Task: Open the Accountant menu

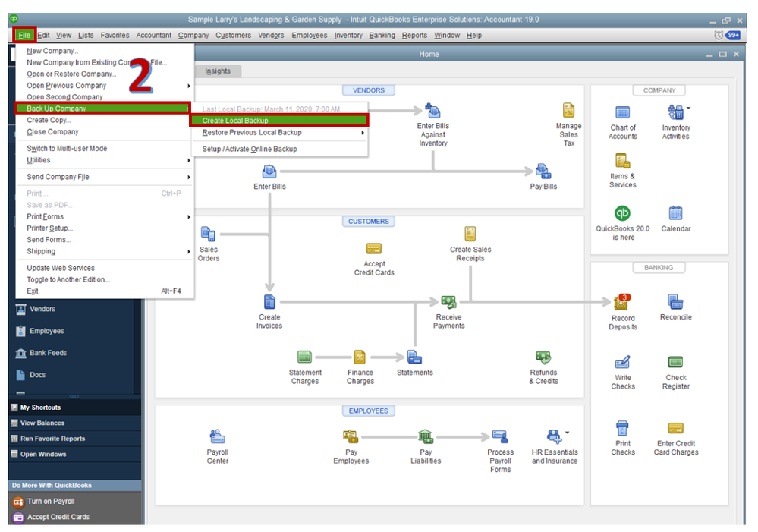Action: click(x=154, y=36)
